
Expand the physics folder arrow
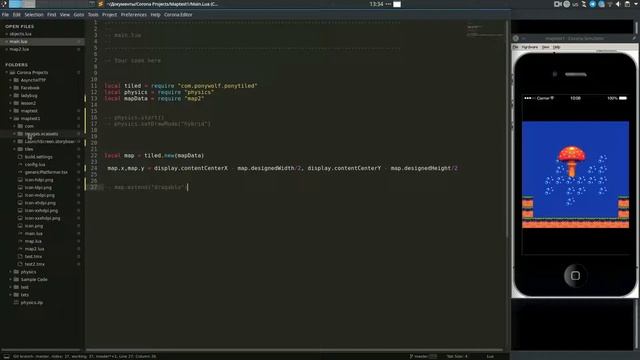(11, 272)
